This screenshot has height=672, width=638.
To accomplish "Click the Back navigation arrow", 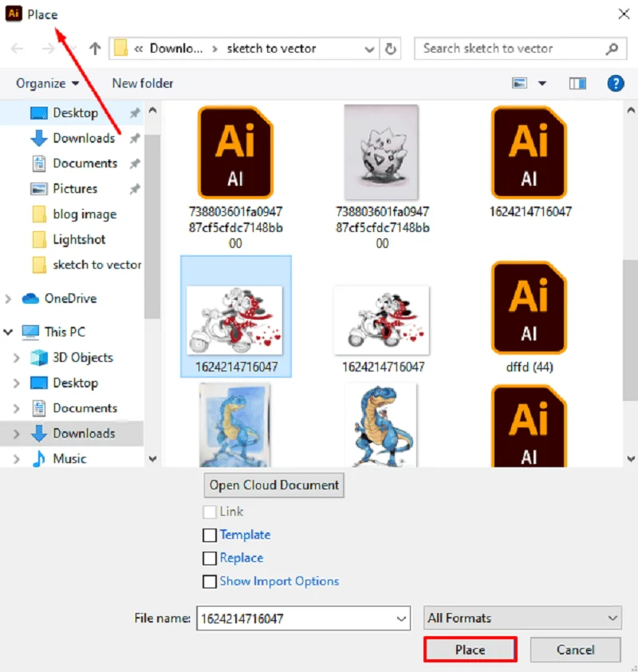I will [x=18, y=49].
